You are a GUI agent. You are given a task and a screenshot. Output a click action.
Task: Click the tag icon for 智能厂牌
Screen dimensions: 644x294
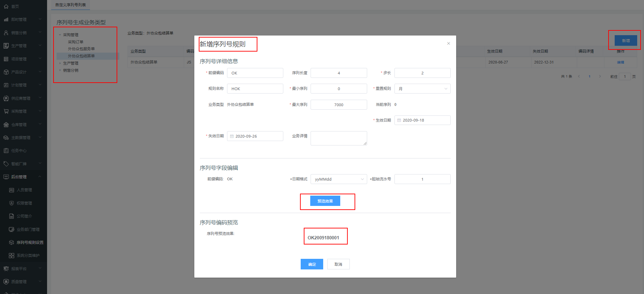(6, 164)
